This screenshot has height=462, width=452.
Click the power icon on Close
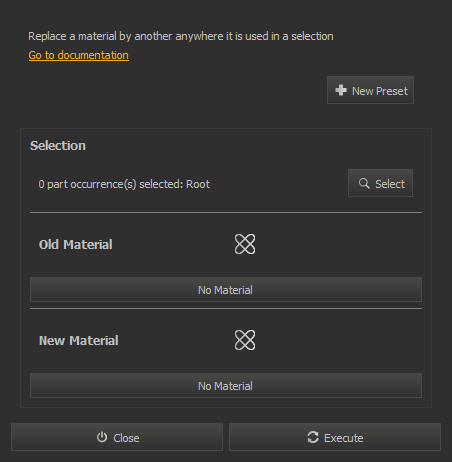102,437
